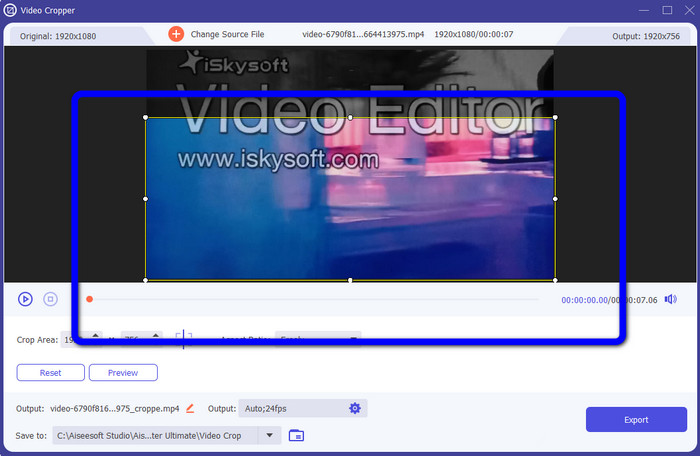Click left-middle crop handle
The image size is (700, 456).
click(x=146, y=199)
